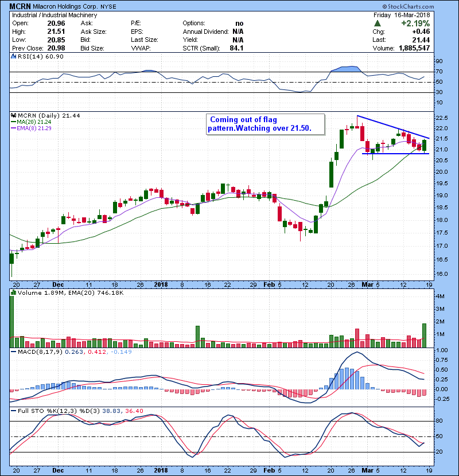Image resolution: width=459 pixels, height=476 pixels.
Task: Click the SCTR (Small) value 84.1
Action: [x=236, y=48]
